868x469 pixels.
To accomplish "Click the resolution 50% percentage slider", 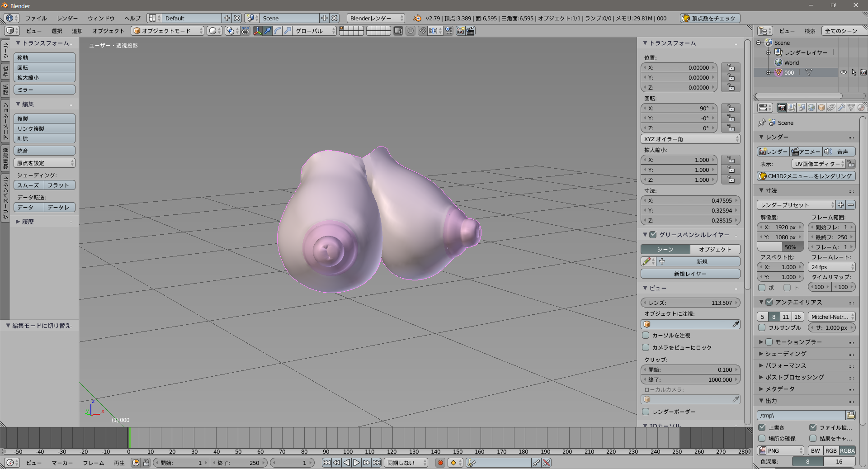I will (780, 247).
